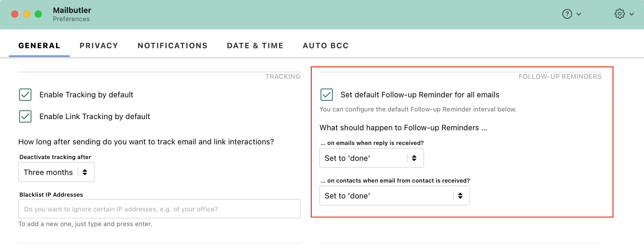Image resolution: width=644 pixels, height=244 pixels.
Task: Click arrows on reply received dropdown
Action: (x=414, y=158)
